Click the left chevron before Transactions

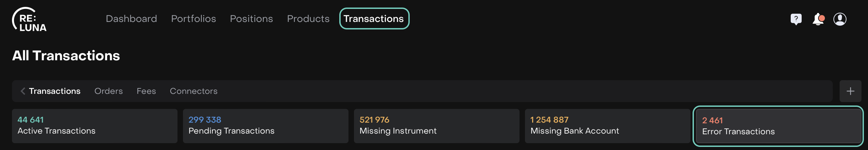(x=23, y=91)
